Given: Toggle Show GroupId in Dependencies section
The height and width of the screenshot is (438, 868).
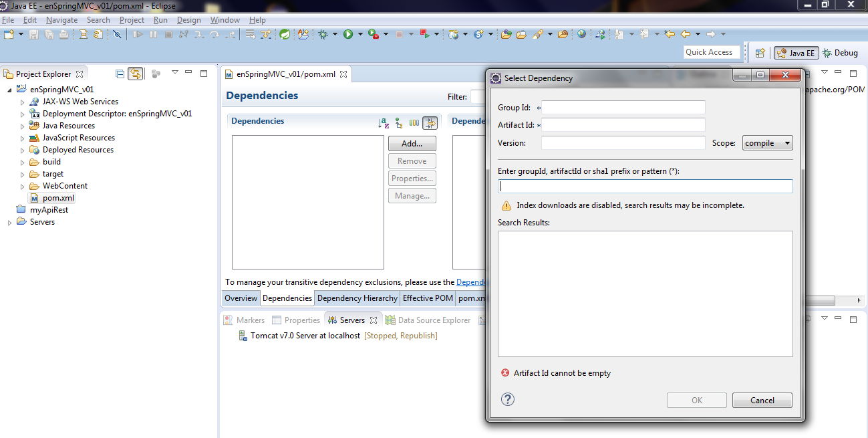Looking at the screenshot, I should pos(399,122).
